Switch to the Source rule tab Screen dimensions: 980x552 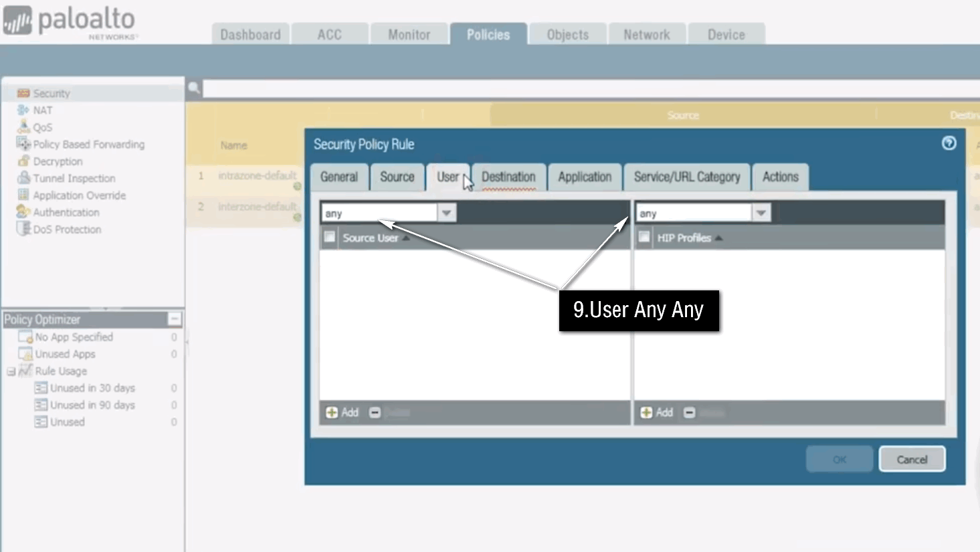[x=397, y=177]
